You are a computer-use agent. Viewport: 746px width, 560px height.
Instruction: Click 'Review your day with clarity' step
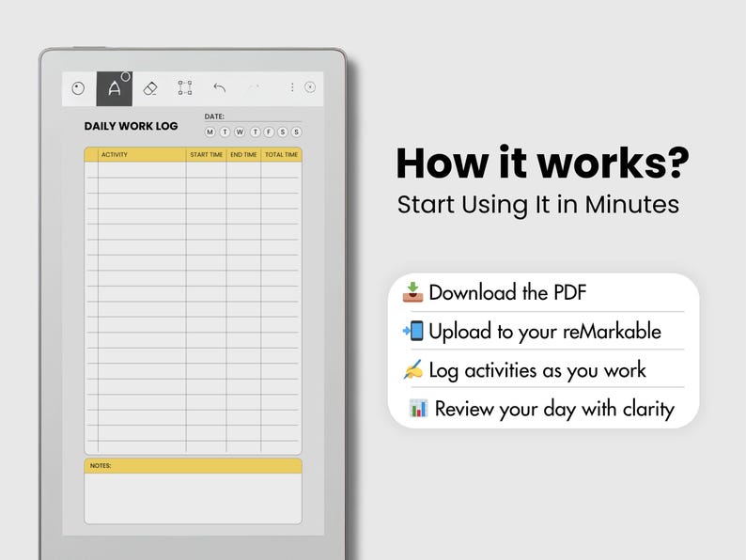pyautogui.click(x=554, y=409)
